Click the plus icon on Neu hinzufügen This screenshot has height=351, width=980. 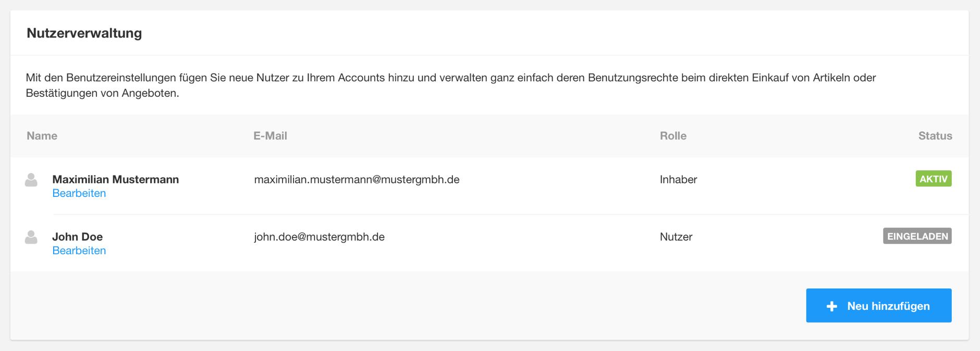832,306
